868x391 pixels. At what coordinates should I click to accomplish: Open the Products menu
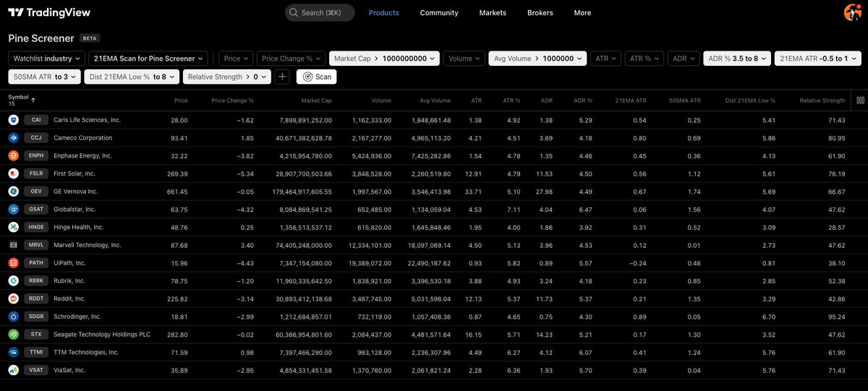pyautogui.click(x=383, y=12)
